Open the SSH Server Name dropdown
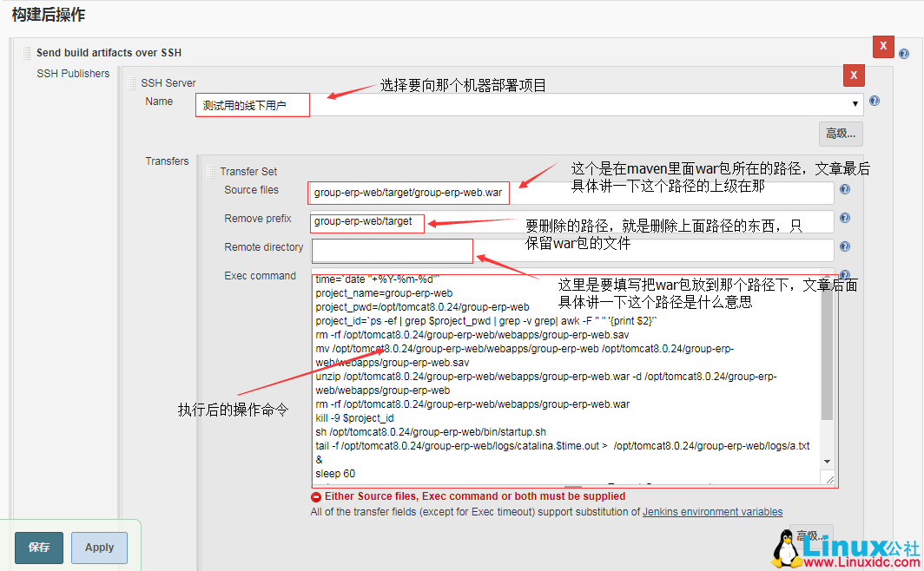This screenshot has height=571, width=924. [857, 105]
